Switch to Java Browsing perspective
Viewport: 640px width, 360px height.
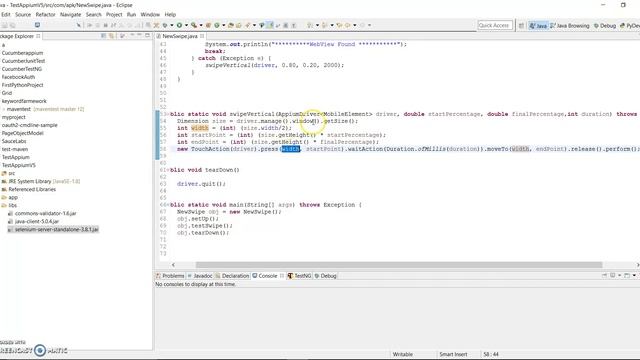(570, 25)
